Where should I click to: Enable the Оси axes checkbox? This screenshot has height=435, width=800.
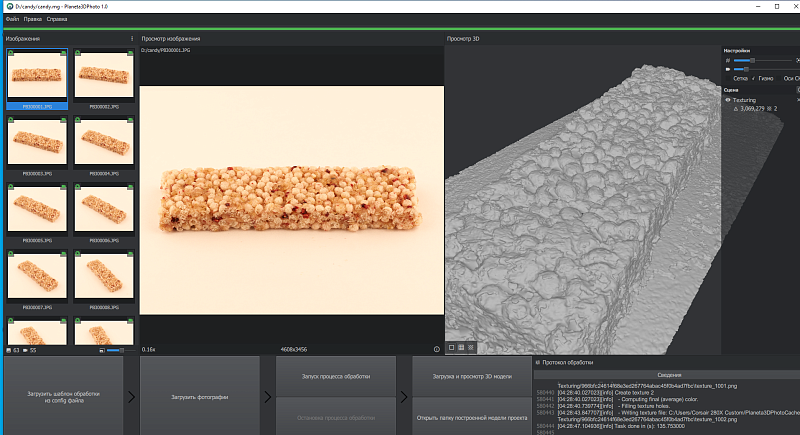779,79
